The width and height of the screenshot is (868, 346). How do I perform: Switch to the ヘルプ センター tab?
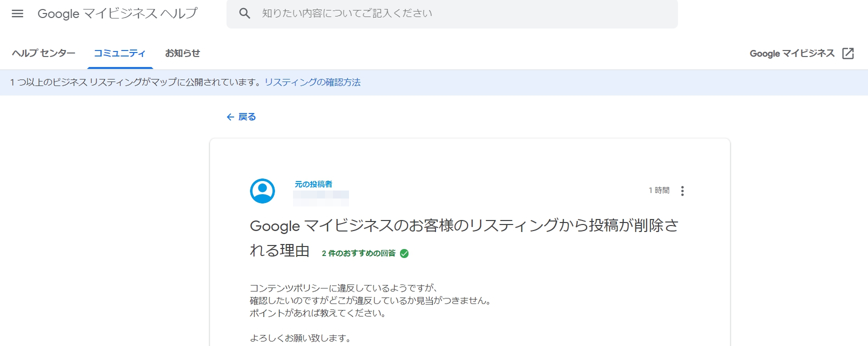[43, 53]
